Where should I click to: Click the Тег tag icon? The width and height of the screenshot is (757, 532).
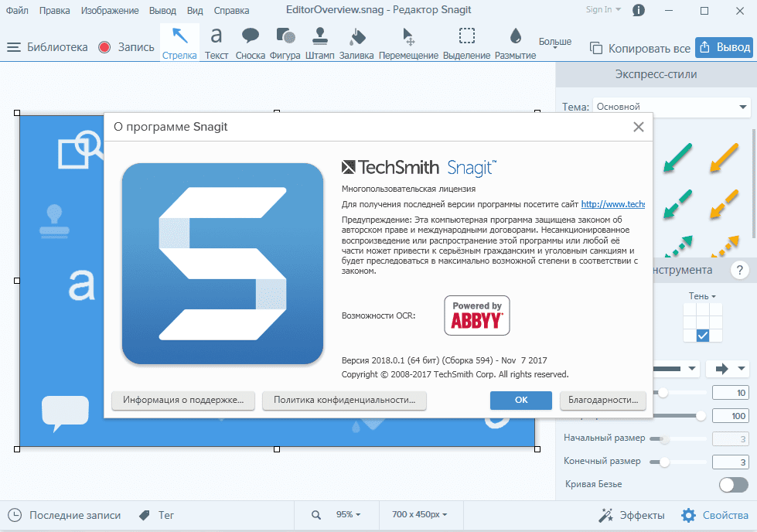coord(145,516)
